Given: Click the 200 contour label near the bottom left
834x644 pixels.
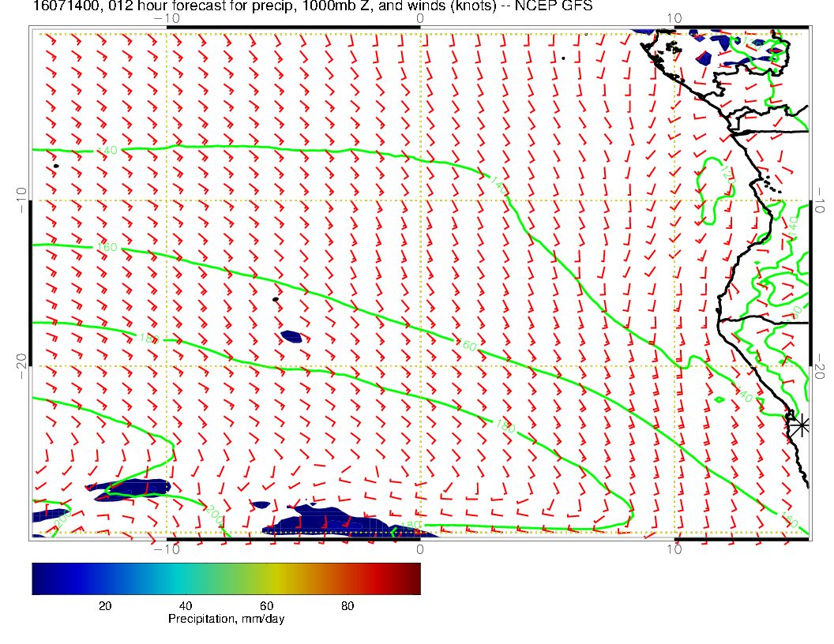Looking at the screenshot, I should [212, 512].
